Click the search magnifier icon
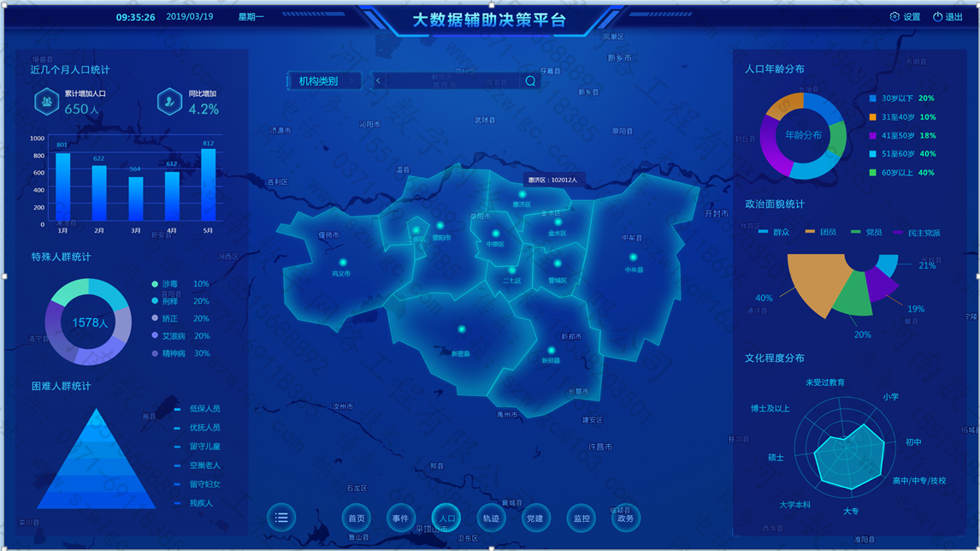Viewport: 980px width, 551px height. click(x=530, y=81)
